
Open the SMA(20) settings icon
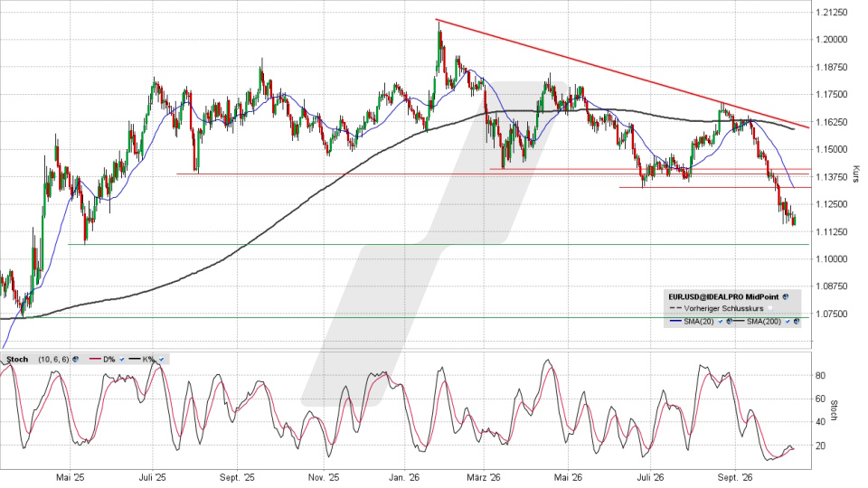tap(729, 322)
